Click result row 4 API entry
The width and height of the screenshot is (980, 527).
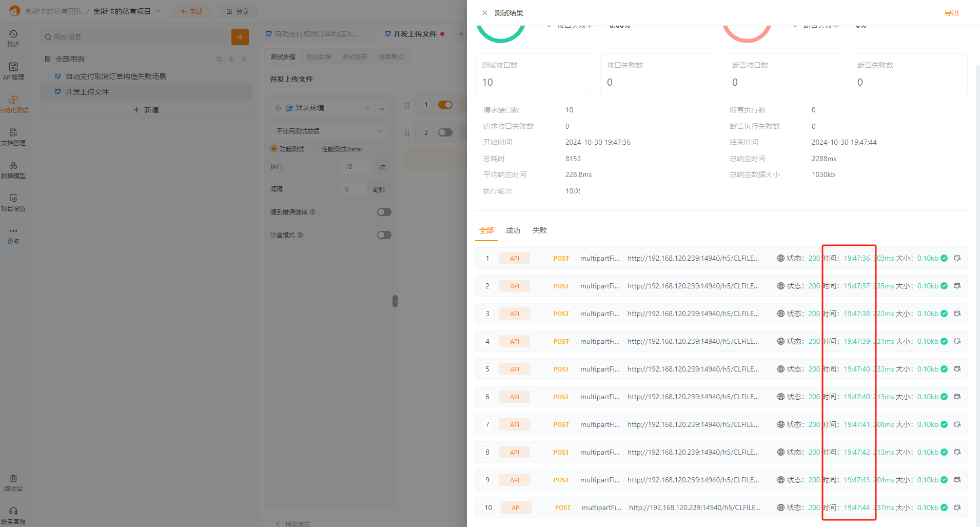pyautogui.click(x=515, y=341)
